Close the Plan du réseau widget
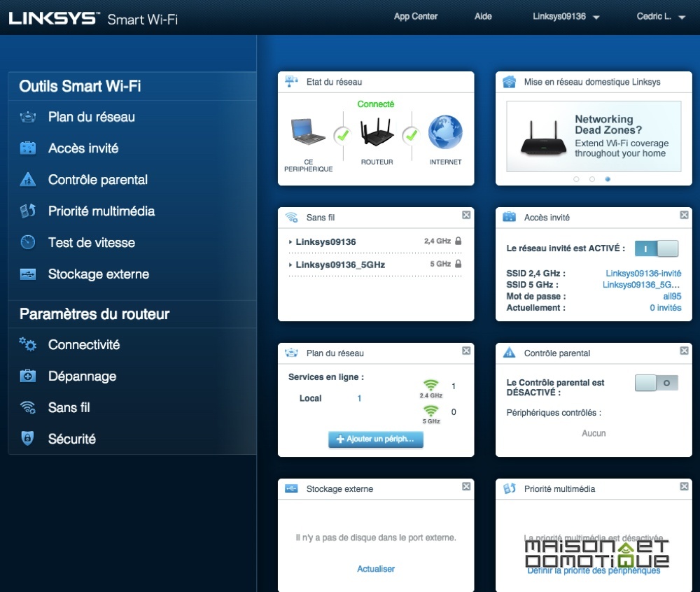The width and height of the screenshot is (700, 592). point(466,351)
